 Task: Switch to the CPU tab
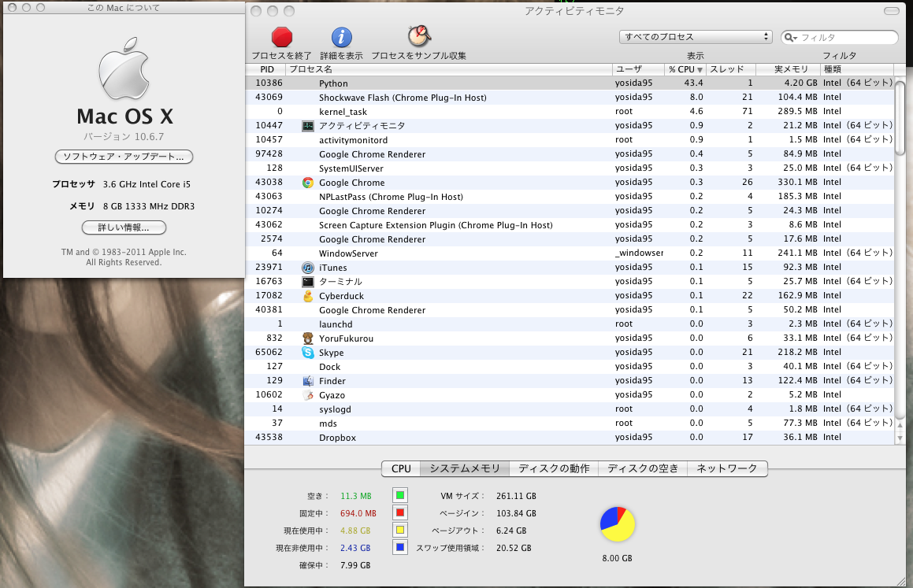click(x=401, y=468)
